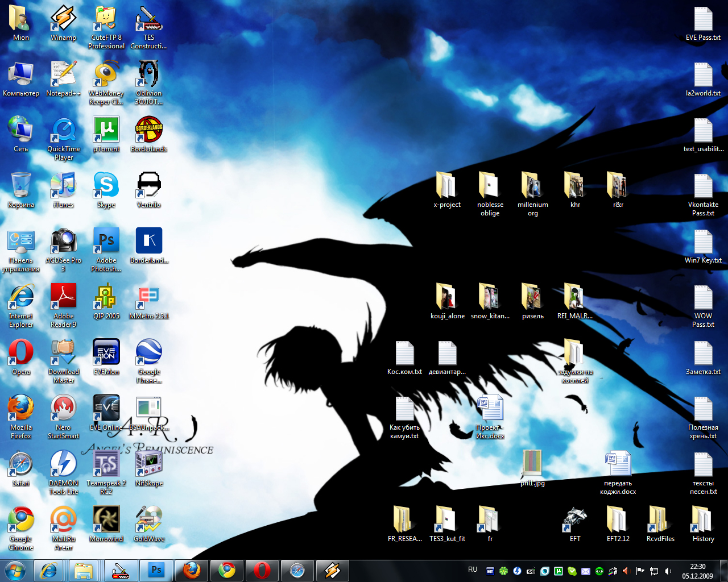The height and width of the screenshot is (582, 728).
Task: Open Mozilla Firefox desktop shortcut
Action: coord(21,417)
